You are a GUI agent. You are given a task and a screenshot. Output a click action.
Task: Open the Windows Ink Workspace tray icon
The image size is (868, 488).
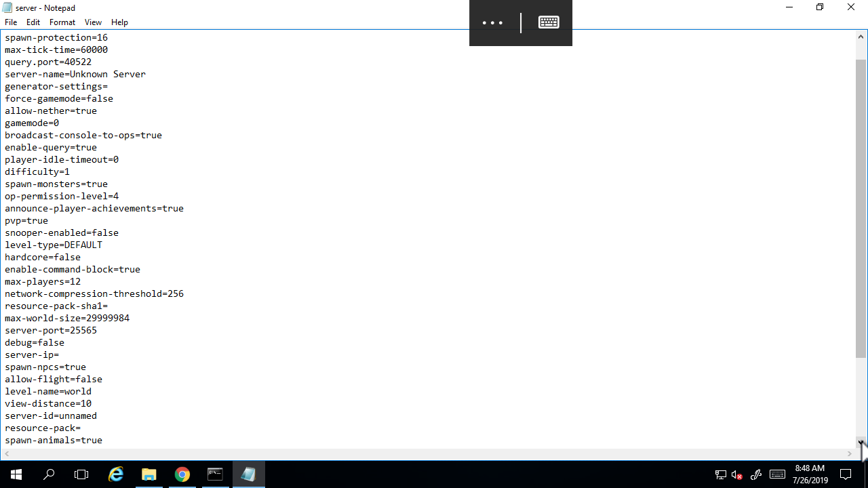(756, 474)
